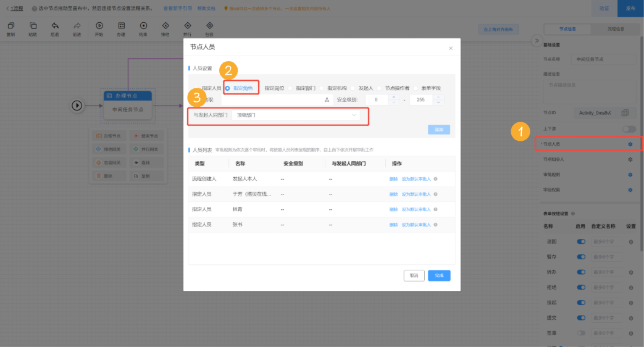Viewport: 644px width, 347px height.
Task: Click the 描述信息 textarea
Action: click(590, 91)
